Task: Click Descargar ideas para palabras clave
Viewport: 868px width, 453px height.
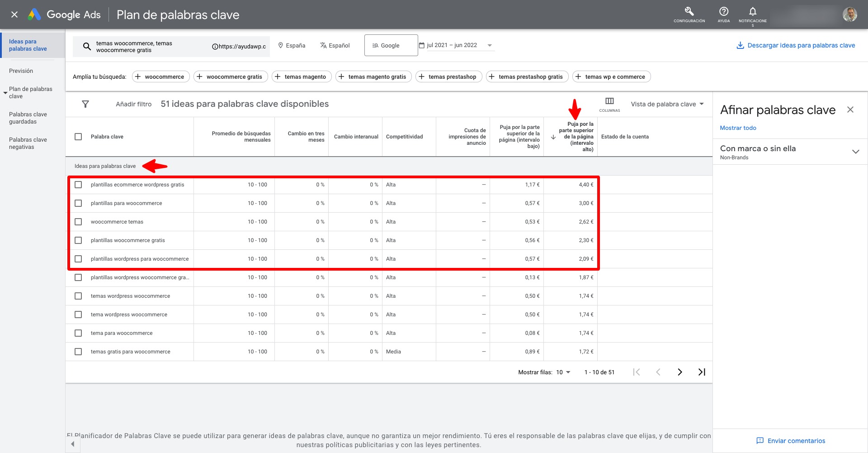Action: (796, 45)
